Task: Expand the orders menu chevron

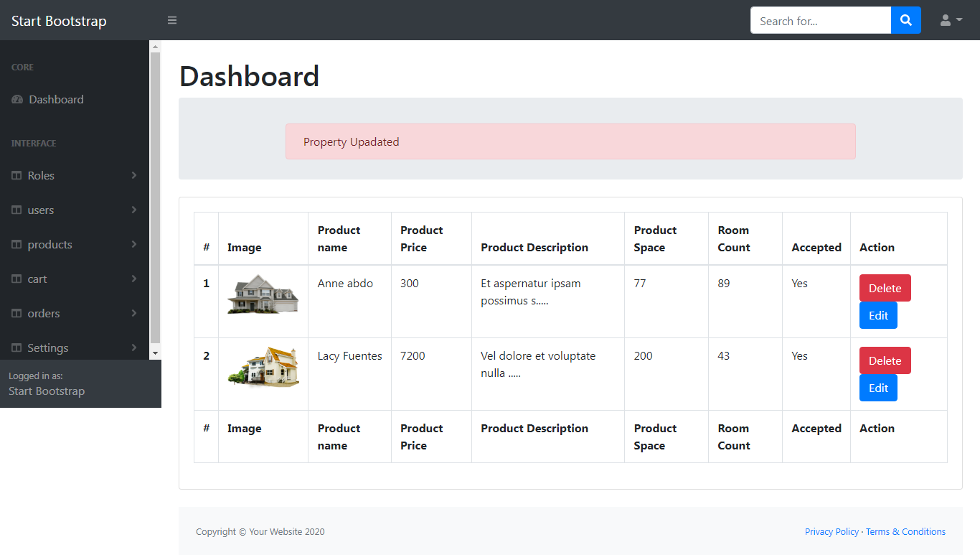Action: 134,313
